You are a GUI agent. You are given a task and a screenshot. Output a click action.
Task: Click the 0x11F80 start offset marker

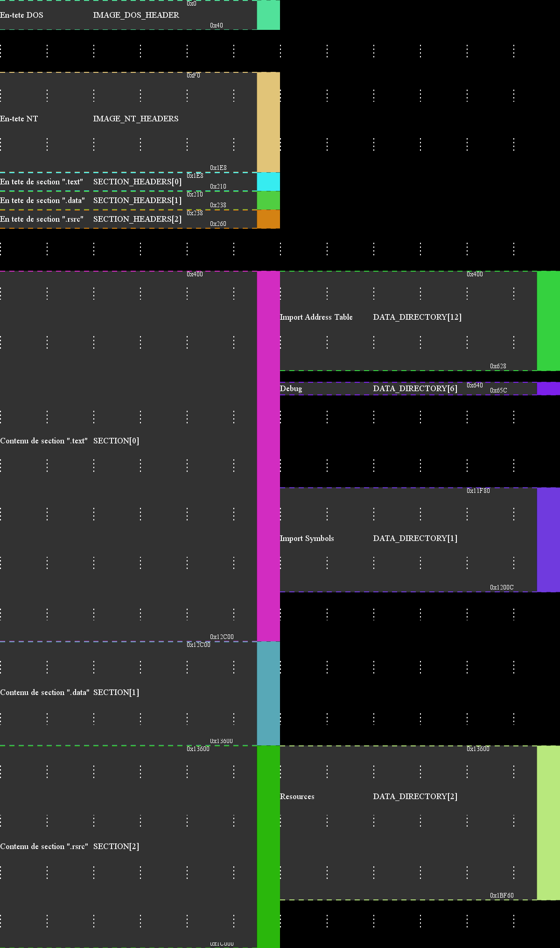478,491
